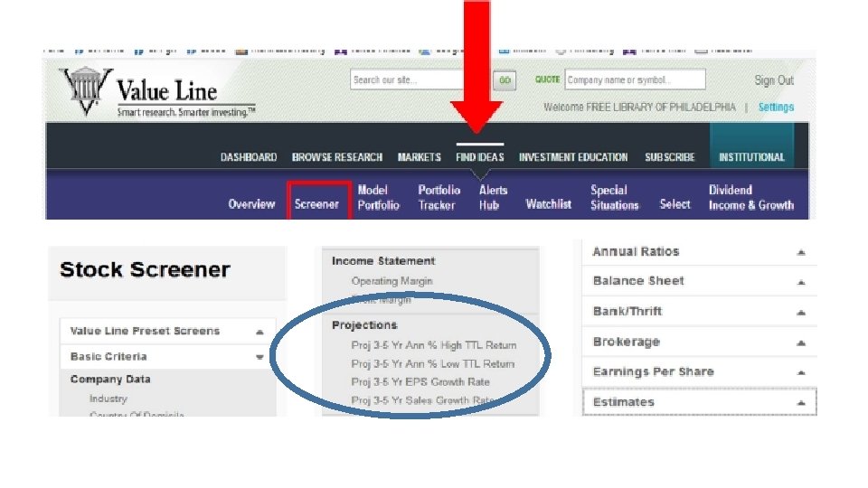
Task: Open the Dashboard menu
Action: pyautogui.click(x=249, y=157)
